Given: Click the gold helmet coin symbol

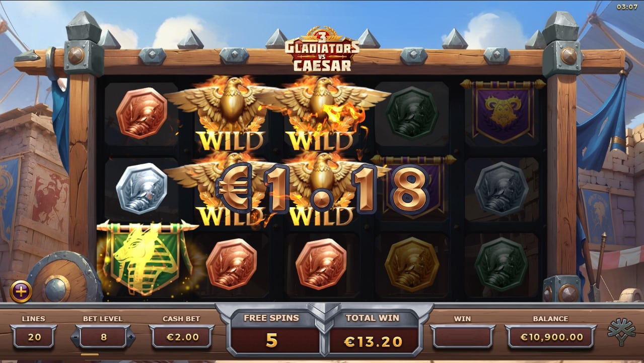Looking at the screenshot, I should click(x=411, y=264).
